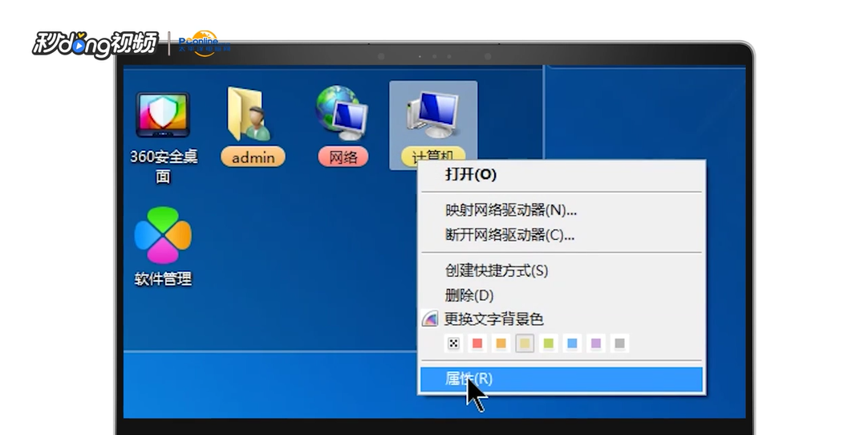Click the 360安全桌面 label text
This screenshot has width=868, height=435.
pyautogui.click(x=164, y=166)
